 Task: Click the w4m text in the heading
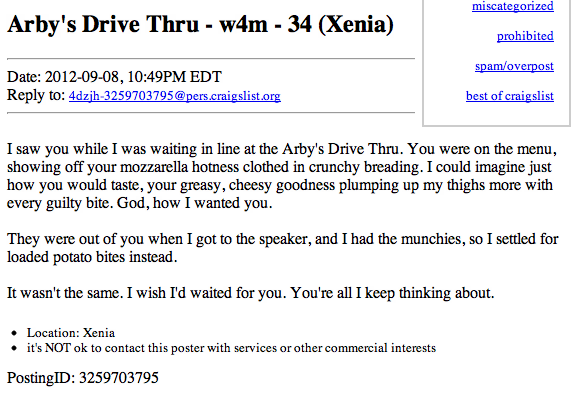(x=243, y=24)
